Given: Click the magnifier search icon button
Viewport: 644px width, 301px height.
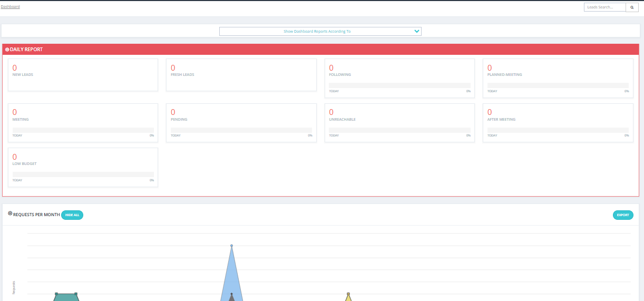Looking at the screenshot, I should [x=632, y=7].
